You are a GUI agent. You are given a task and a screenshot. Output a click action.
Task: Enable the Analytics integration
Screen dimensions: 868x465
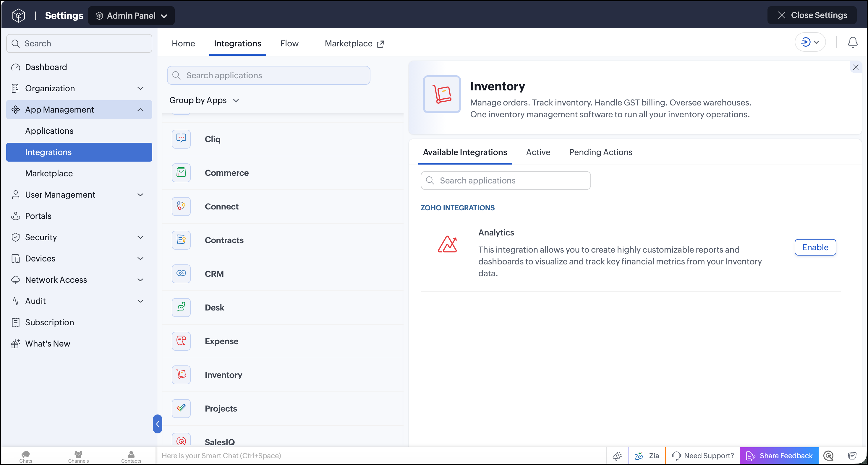pos(815,248)
